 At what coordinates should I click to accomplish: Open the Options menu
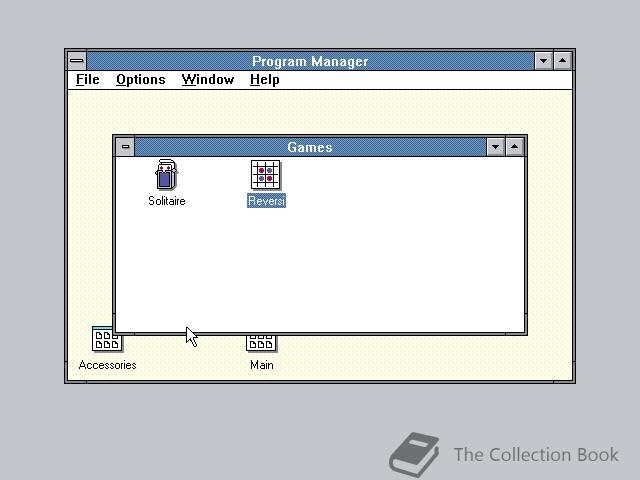click(x=141, y=80)
